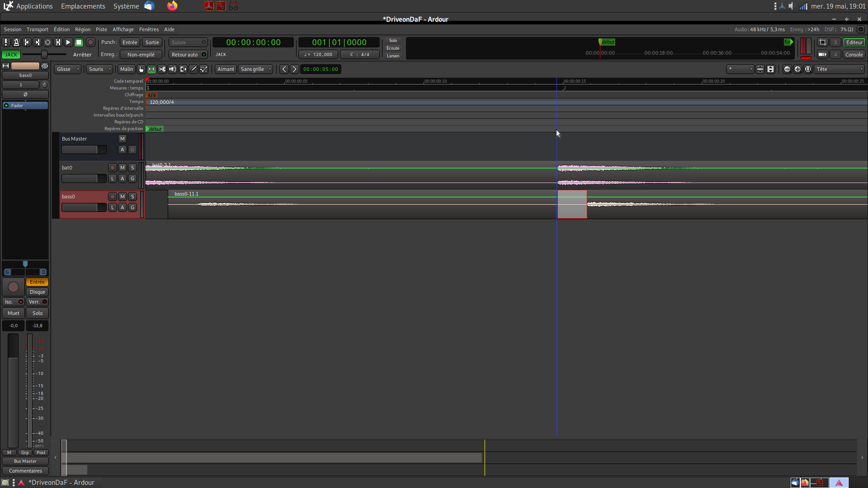
Task: Toggle loop playback button
Action: (47, 42)
